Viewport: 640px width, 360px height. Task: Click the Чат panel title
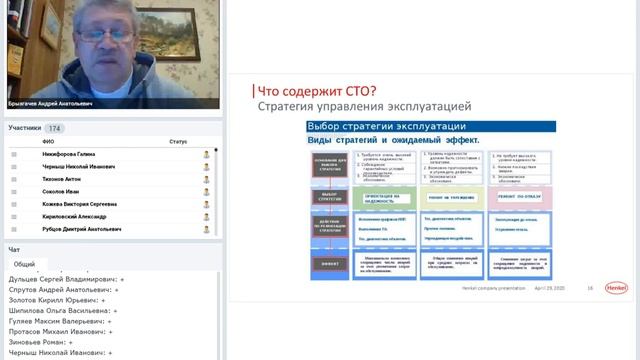(x=14, y=249)
